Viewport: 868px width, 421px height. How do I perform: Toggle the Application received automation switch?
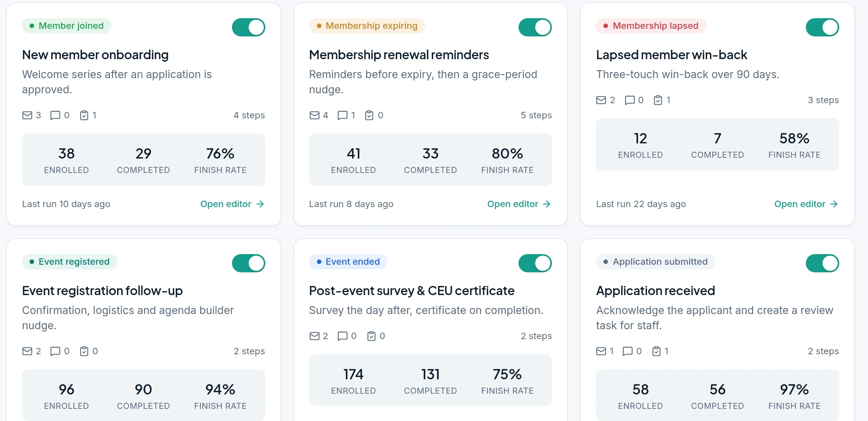tap(823, 263)
